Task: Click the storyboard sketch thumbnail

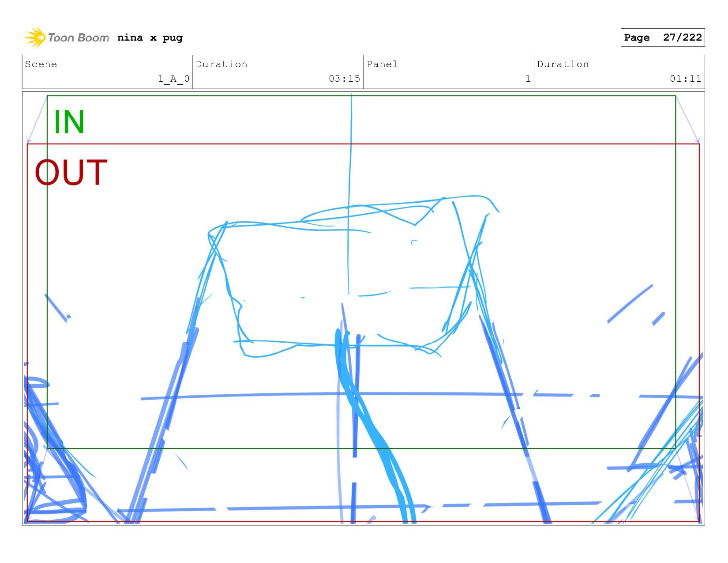Action: pyautogui.click(x=364, y=308)
